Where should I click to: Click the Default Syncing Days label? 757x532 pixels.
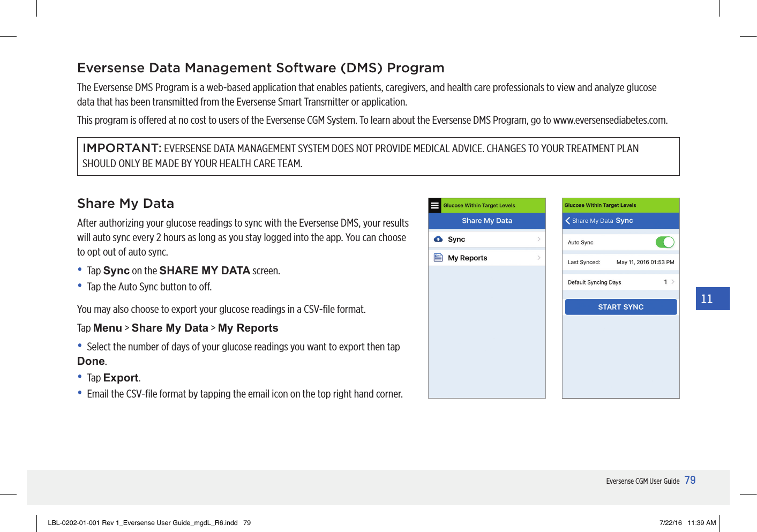click(x=595, y=282)
